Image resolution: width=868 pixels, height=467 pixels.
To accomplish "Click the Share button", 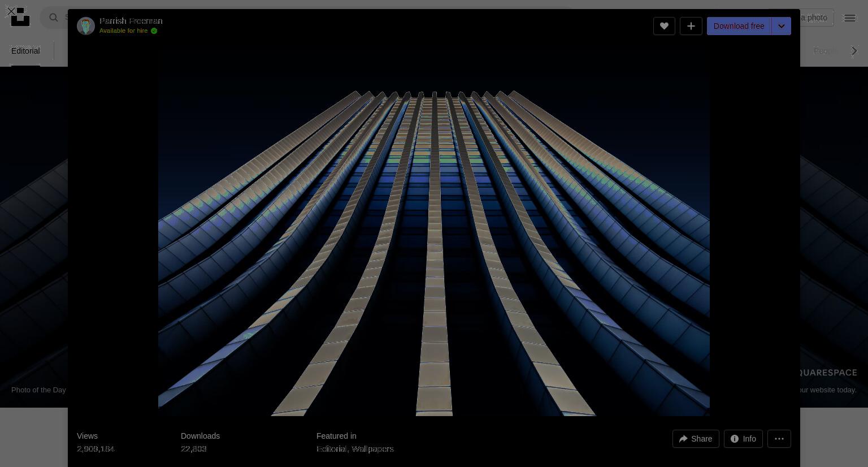I will tap(696, 439).
